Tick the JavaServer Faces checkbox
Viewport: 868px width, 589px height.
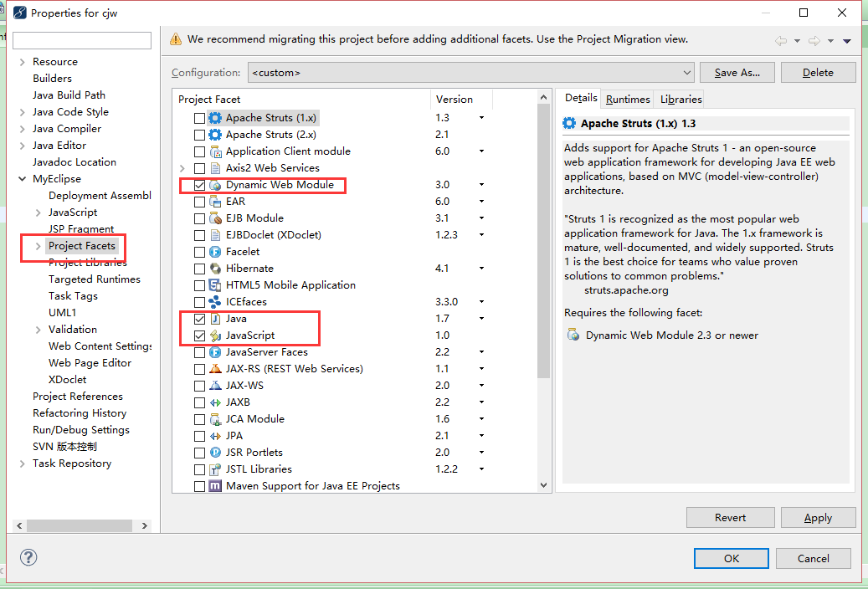pyautogui.click(x=199, y=352)
